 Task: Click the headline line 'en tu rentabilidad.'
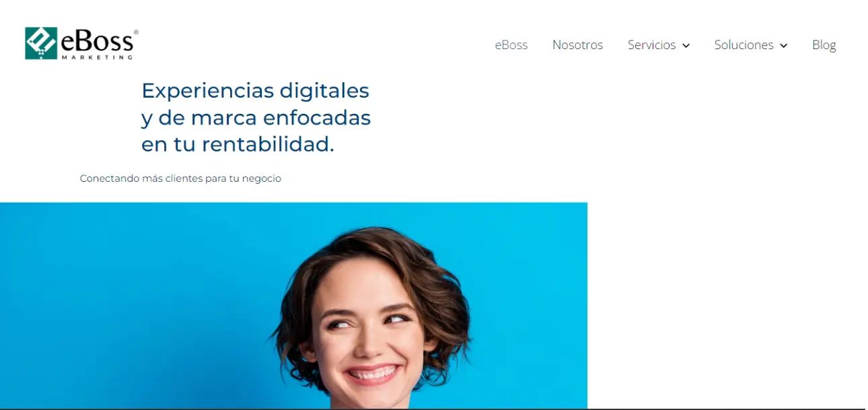tap(238, 144)
